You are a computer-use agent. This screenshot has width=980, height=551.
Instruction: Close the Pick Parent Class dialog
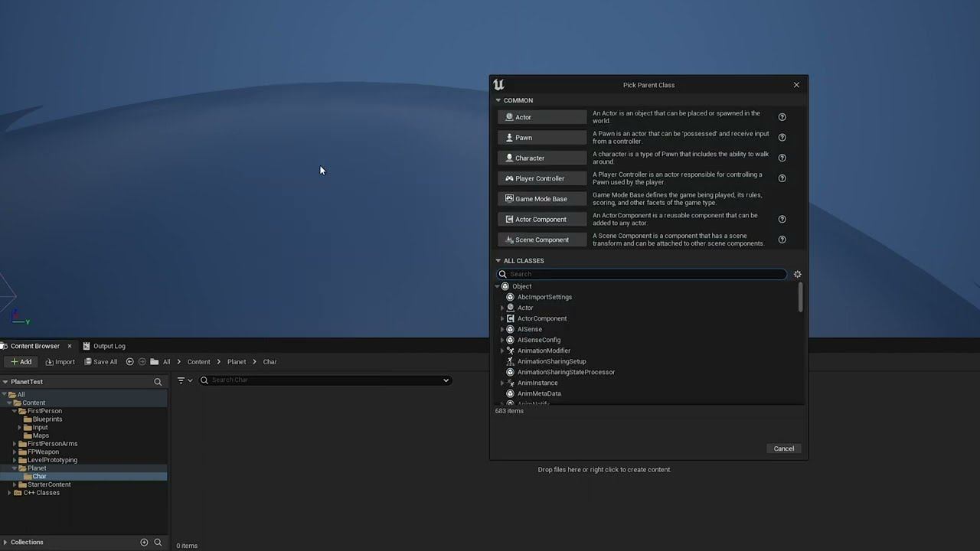pos(796,85)
